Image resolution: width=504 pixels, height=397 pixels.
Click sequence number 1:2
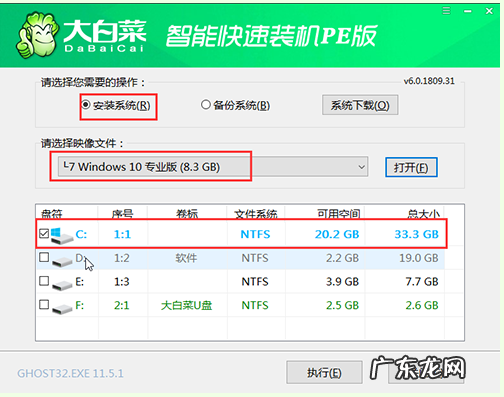122,258
